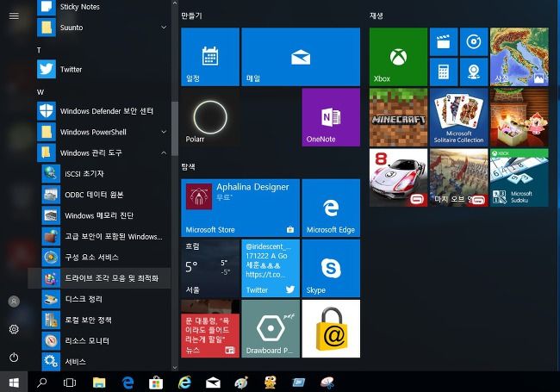Image resolution: width=560 pixels, height=392 pixels.
Task: Open 드라이브 조각 모음 및 최적화
Action: 99,278
